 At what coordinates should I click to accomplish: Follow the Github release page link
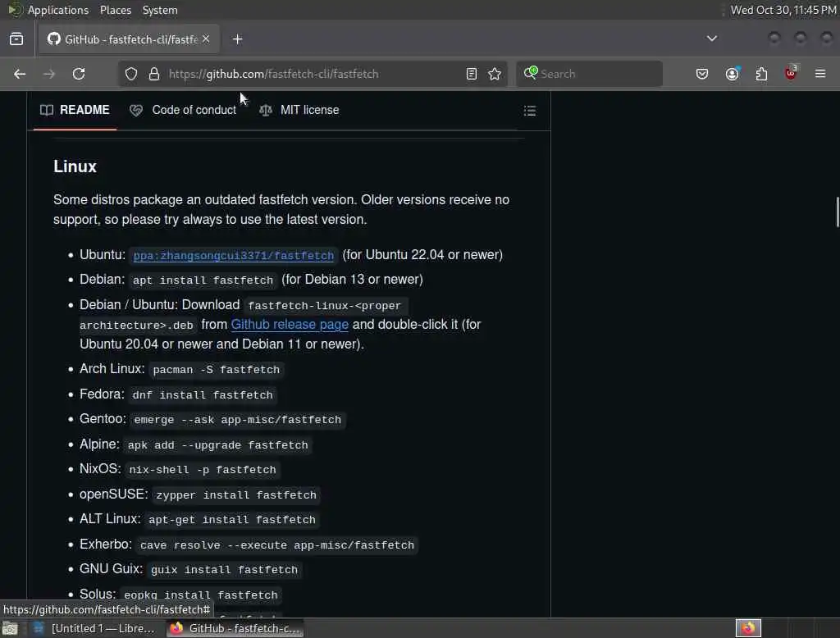(290, 325)
